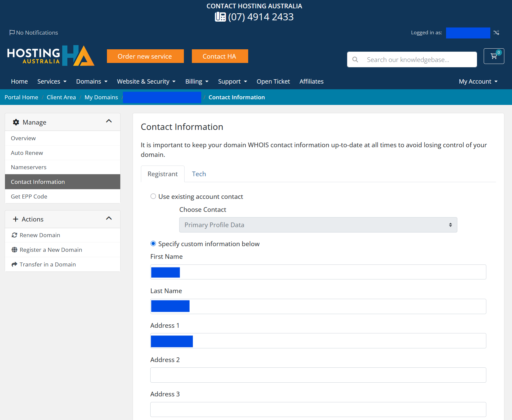Click the Last Name input field

click(x=318, y=306)
